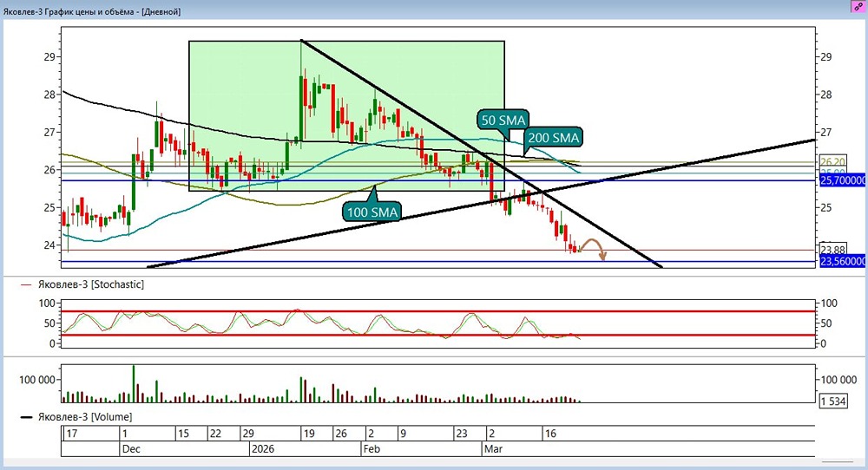Select the 100 SMA callout label
868x470 pixels.
tap(372, 212)
